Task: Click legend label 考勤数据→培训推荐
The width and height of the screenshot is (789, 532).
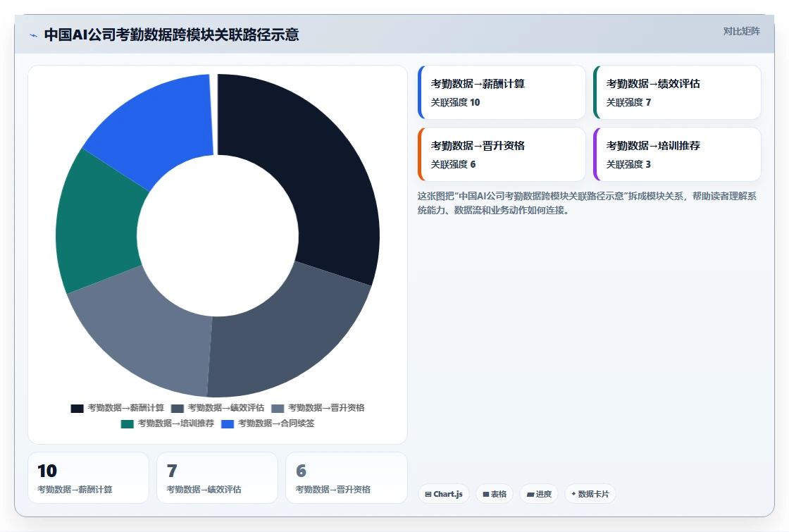Action: 175,423
